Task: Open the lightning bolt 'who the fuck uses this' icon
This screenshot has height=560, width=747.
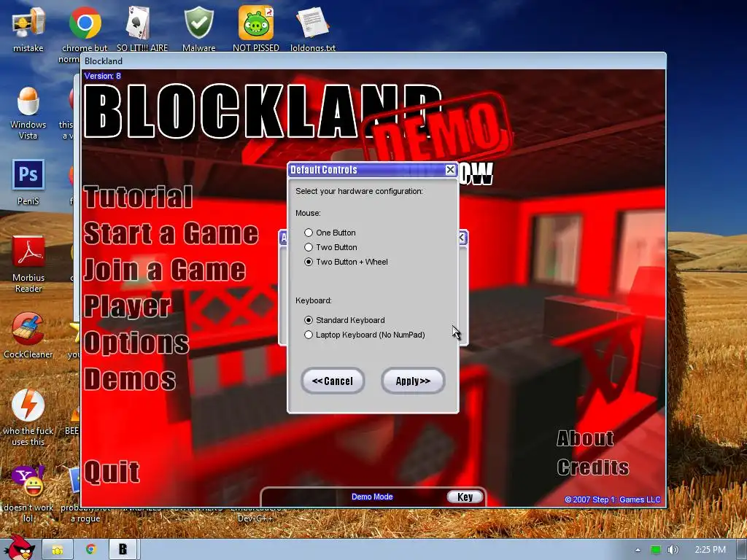Action: pos(28,417)
